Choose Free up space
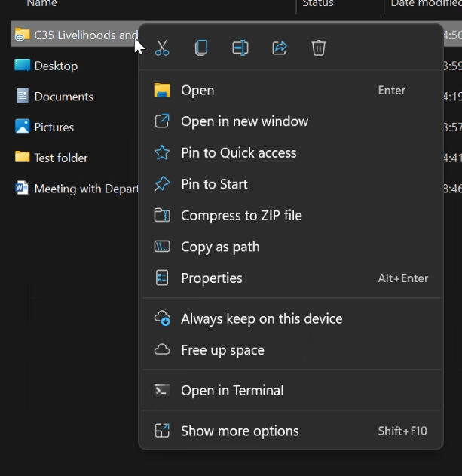The height and width of the screenshot is (476, 462). click(x=222, y=350)
